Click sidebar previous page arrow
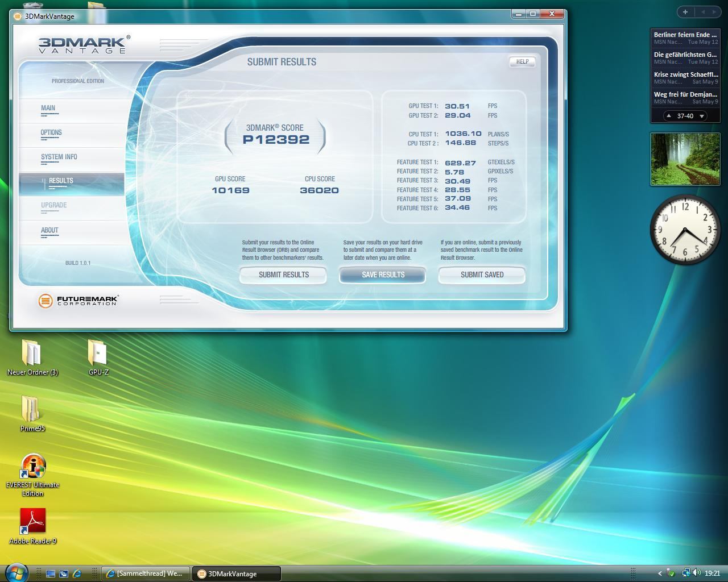Image resolution: width=728 pixels, height=582 pixels. click(x=703, y=11)
